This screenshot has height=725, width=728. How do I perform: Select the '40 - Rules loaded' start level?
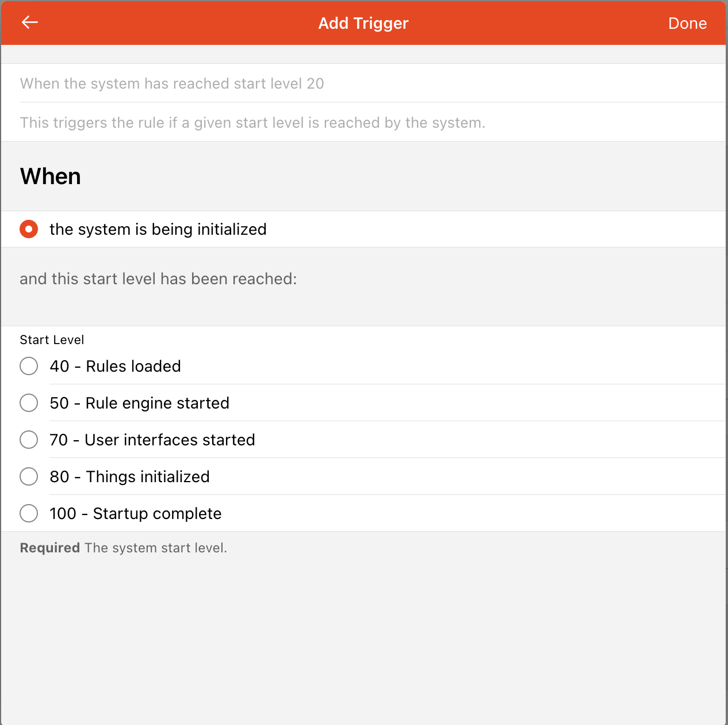click(29, 366)
